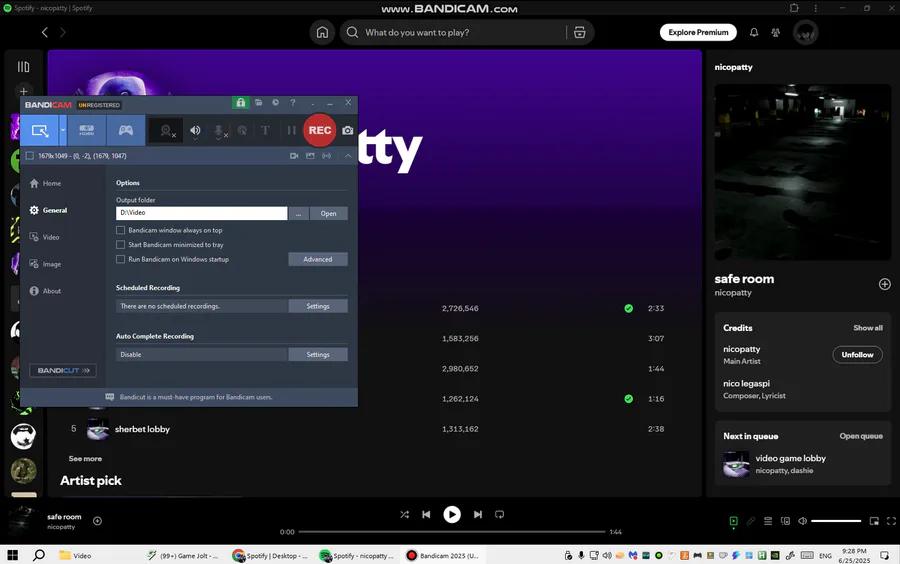Skip to next track
Screen dimensions: 900x564
coord(478,515)
